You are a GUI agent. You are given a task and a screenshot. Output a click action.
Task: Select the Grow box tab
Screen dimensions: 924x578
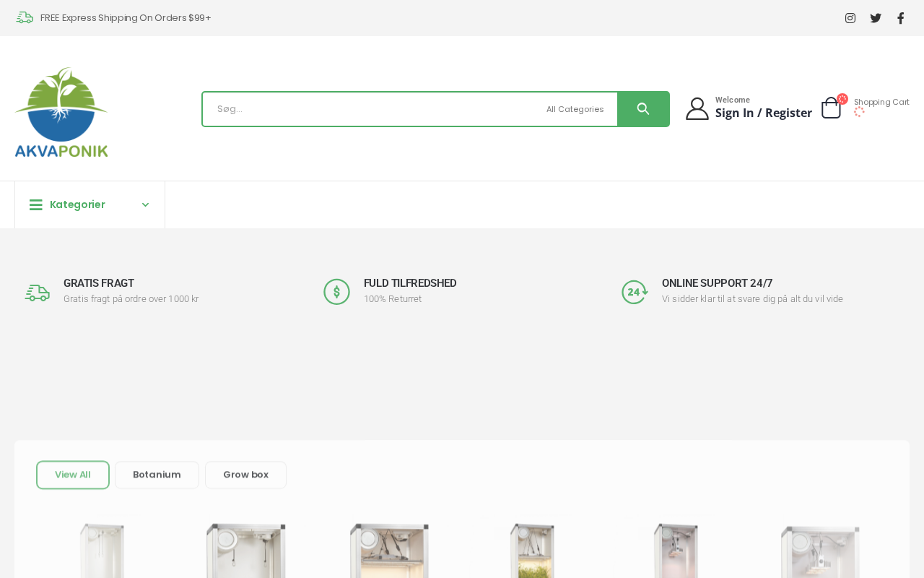click(x=245, y=475)
